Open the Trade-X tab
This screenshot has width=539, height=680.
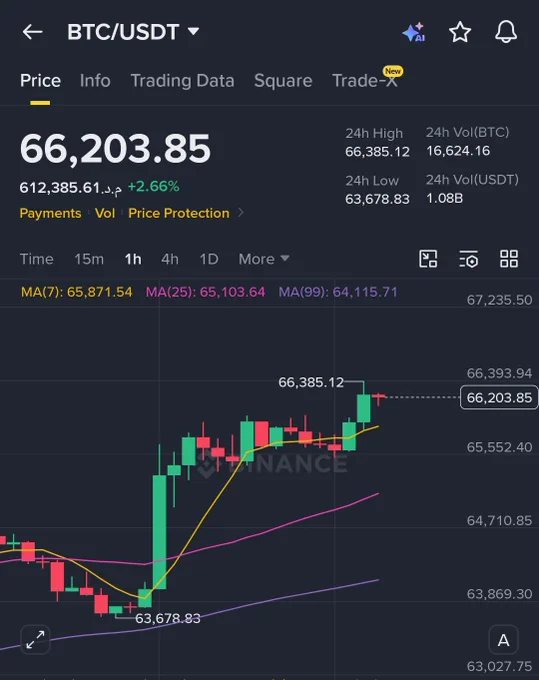[x=365, y=81]
